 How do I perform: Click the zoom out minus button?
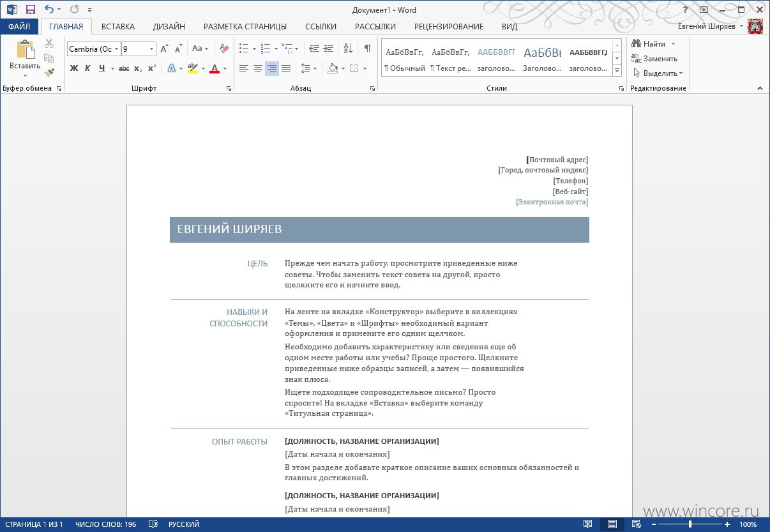(653, 524)
